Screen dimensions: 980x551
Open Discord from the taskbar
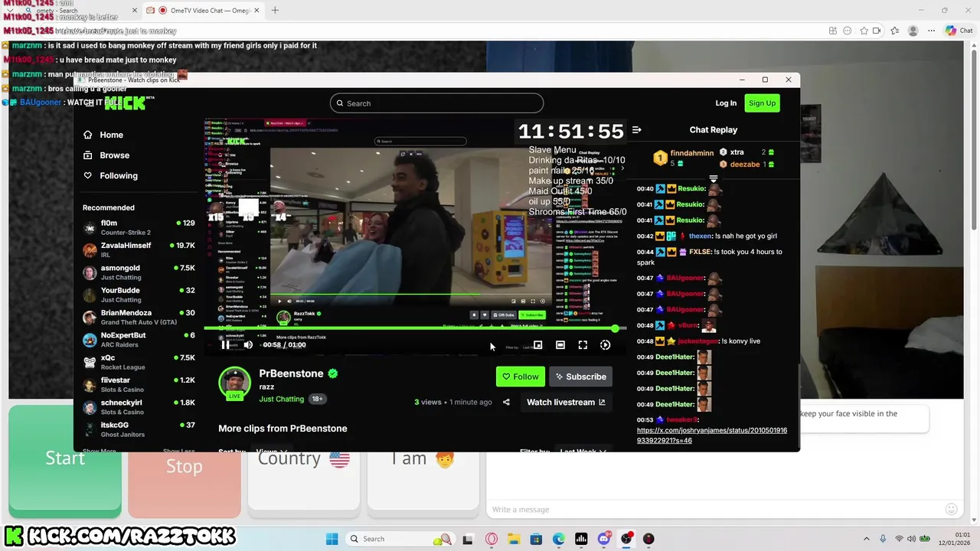tap(604, 539)
